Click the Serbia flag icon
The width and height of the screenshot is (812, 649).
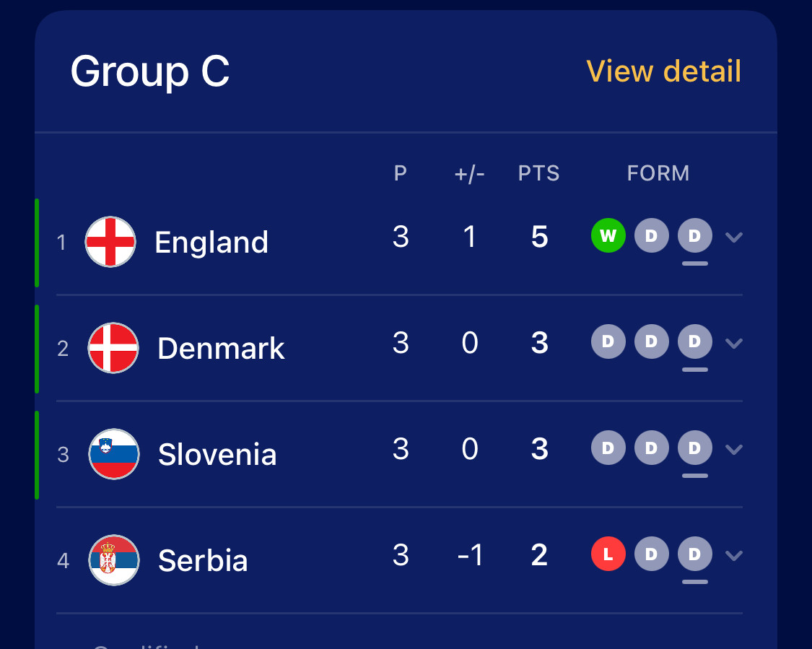pyautogui.click(x=113, y=560)
